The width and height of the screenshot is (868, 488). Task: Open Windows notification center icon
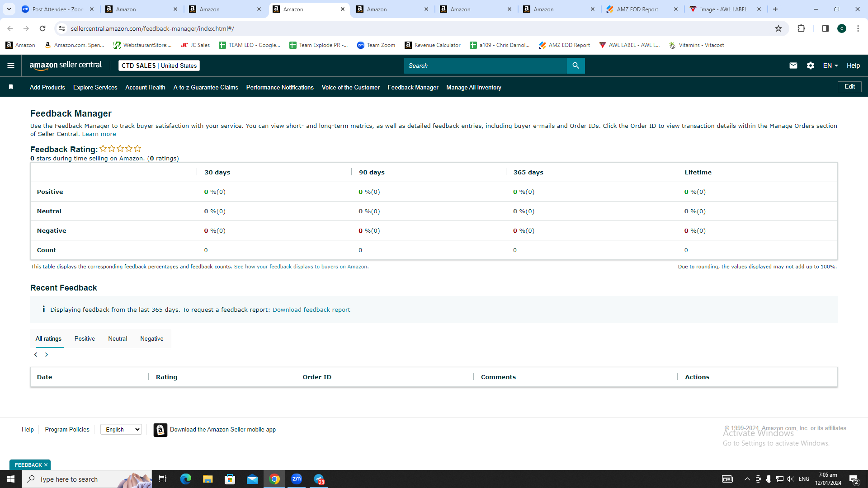pos(854,479)
